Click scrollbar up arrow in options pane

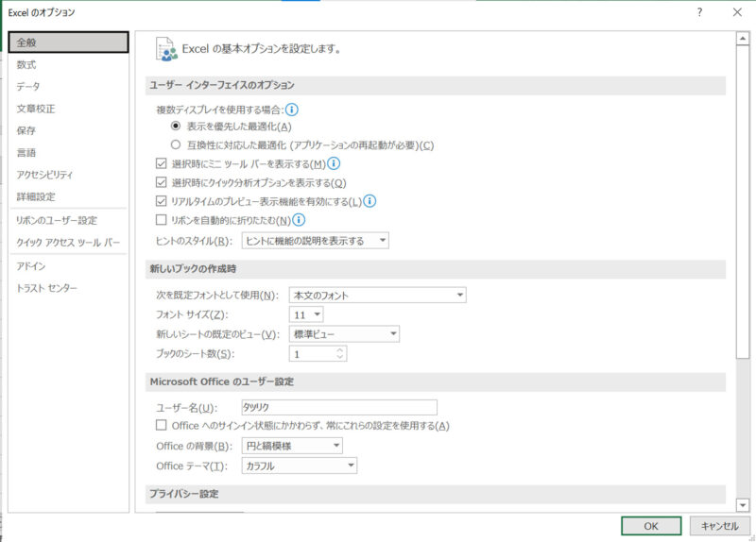(743, 38)
